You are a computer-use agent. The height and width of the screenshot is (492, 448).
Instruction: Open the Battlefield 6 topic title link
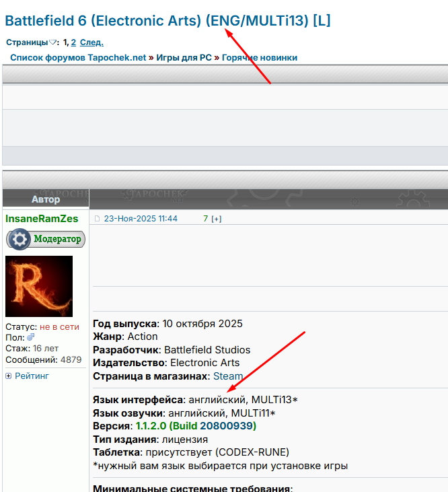click(x=167, y=21)
